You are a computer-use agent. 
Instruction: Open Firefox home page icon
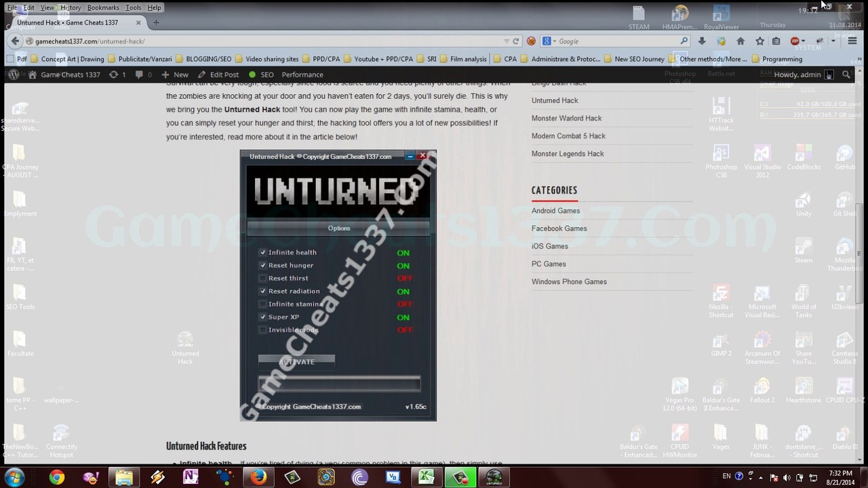(741, 41)
